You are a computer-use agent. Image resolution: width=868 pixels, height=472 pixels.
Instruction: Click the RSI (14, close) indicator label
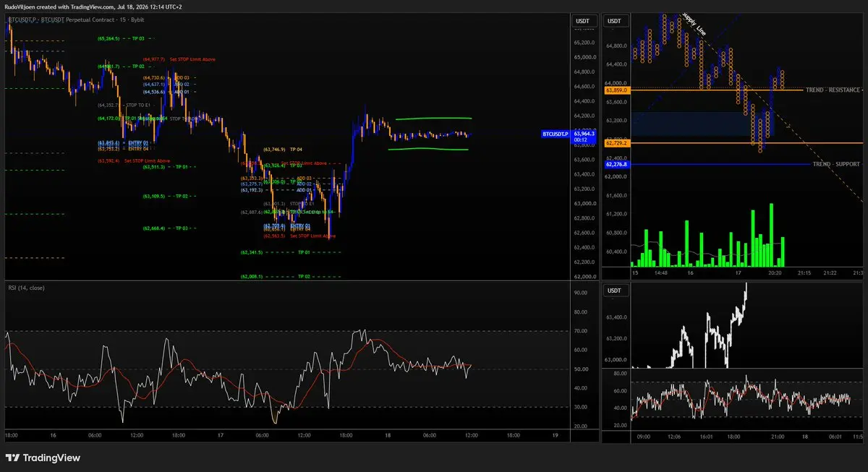point(26,288)
